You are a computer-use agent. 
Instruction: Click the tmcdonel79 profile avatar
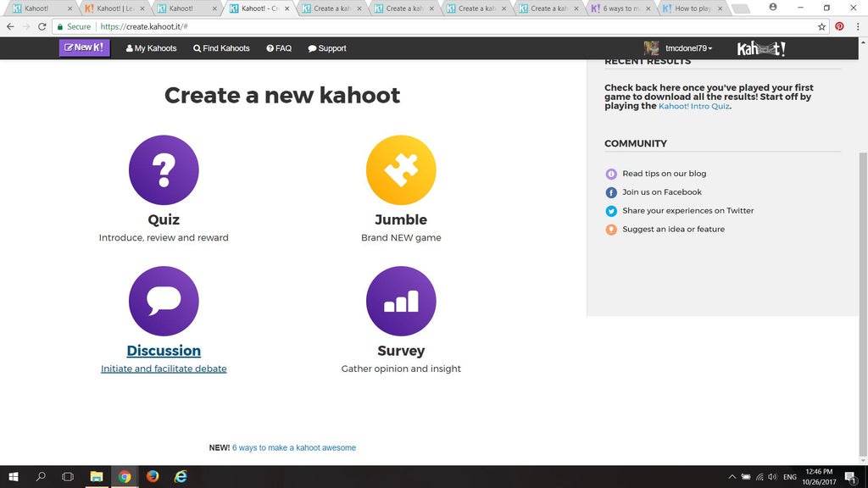(x=651, y=48)
